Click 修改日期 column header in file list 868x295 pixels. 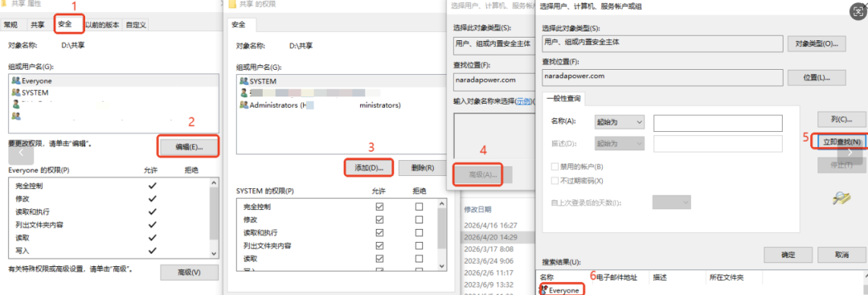(477, 210)
